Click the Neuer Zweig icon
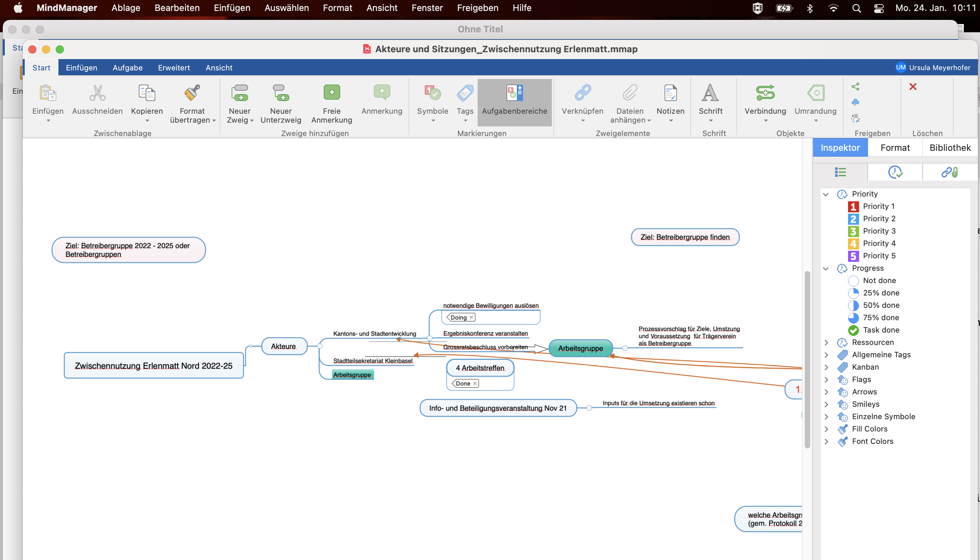Screen dimensions: 980x560 click(x=240, y=93)
